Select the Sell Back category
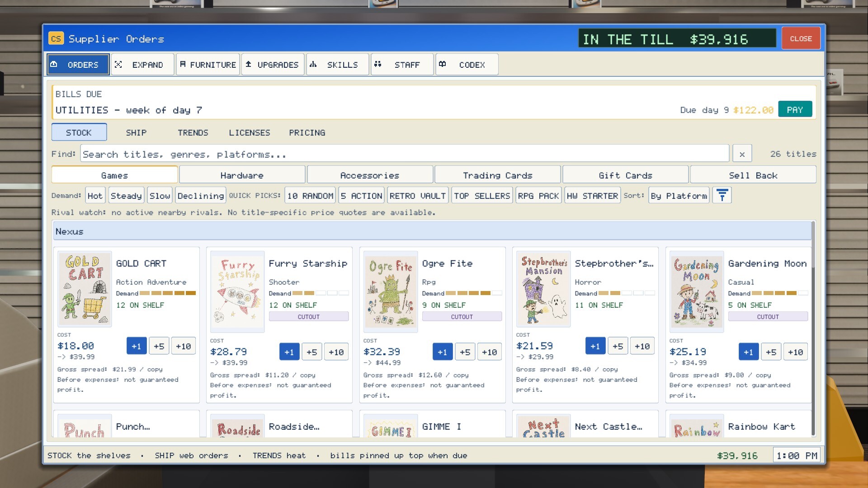The height and width of the screenshot is (488, 868). click(x=753, y=175)
